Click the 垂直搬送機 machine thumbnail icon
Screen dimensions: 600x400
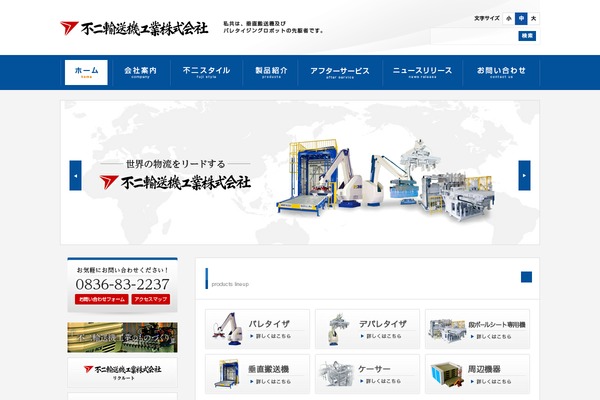pyautogui.click(x=227, y=374)
